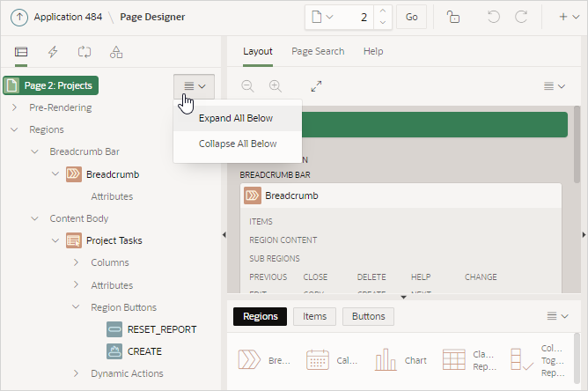This screenshot has height=391, width=588.
Task: Show the Items gallery
Action: [314, 316]
